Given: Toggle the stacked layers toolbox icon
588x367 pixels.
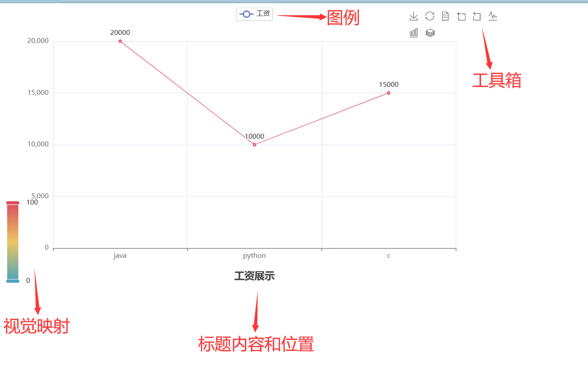Looking at the screenshot, I should coord(430,33).
